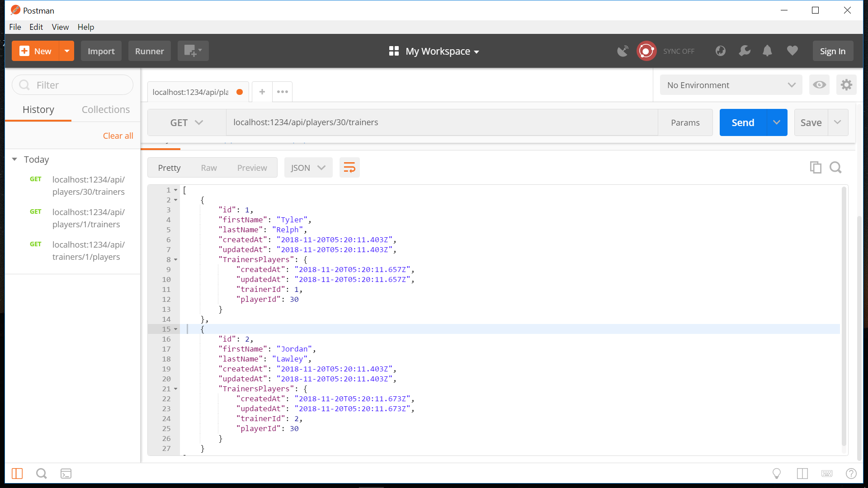Click the Clear all link
This screenshot has width=868, height=488.
pos(118,136)
